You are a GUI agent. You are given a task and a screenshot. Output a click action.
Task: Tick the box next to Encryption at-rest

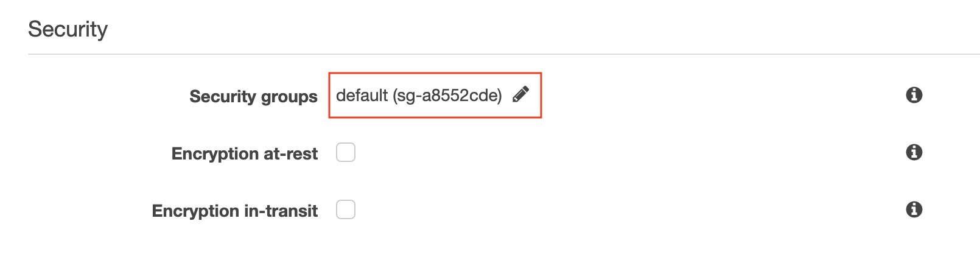click(x=346, y=152)
